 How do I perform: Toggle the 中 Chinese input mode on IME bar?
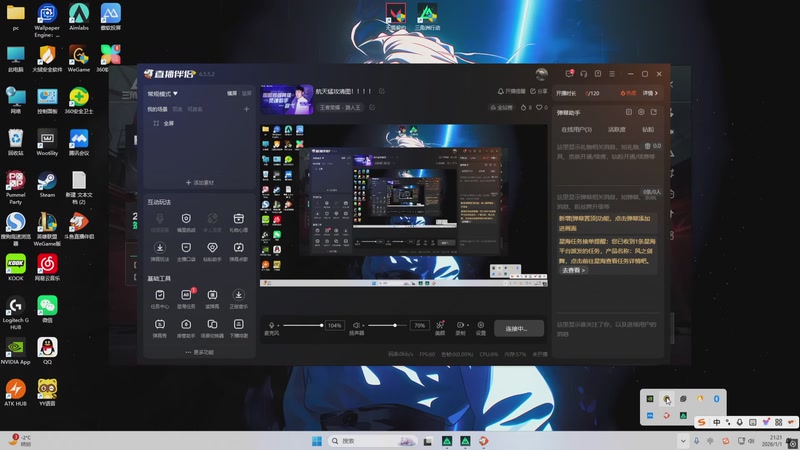click(716, 422)
